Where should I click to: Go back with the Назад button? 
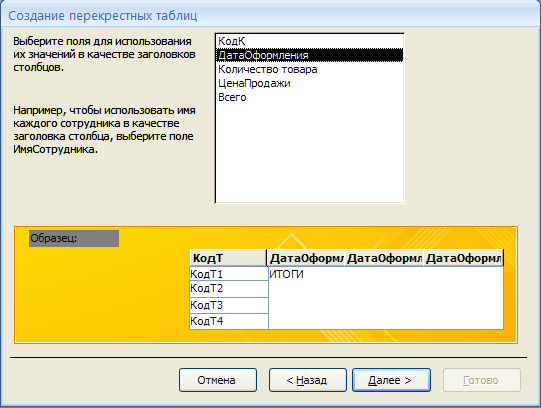click(x=307, y=380)
